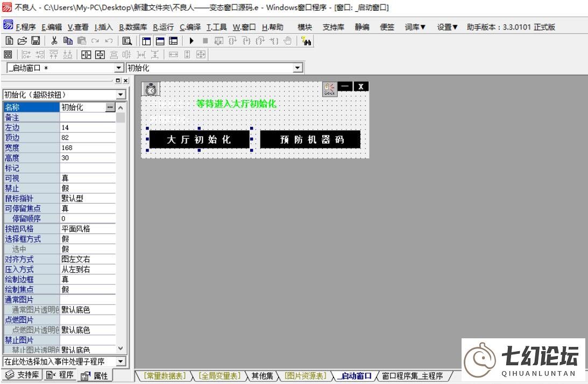Screen dimensions: 588x384
Task: Click the Undo arrow icon
Action: (x=109, y=41)
